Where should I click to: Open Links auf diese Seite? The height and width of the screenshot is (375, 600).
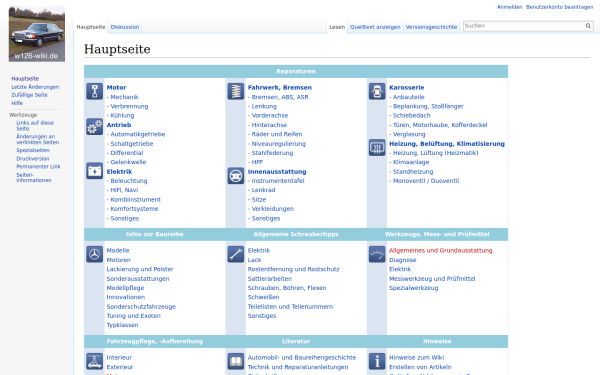35,126
